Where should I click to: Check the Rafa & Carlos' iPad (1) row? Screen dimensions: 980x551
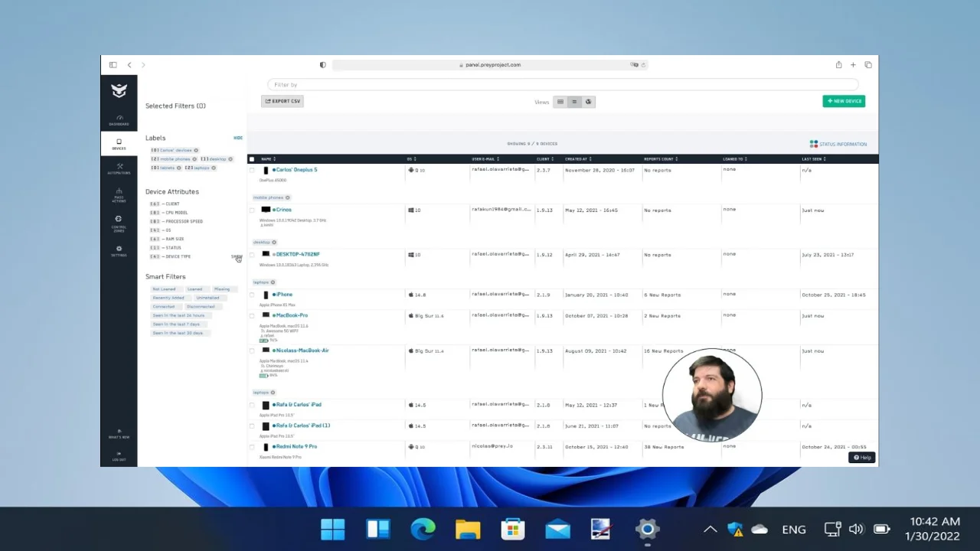252,425
